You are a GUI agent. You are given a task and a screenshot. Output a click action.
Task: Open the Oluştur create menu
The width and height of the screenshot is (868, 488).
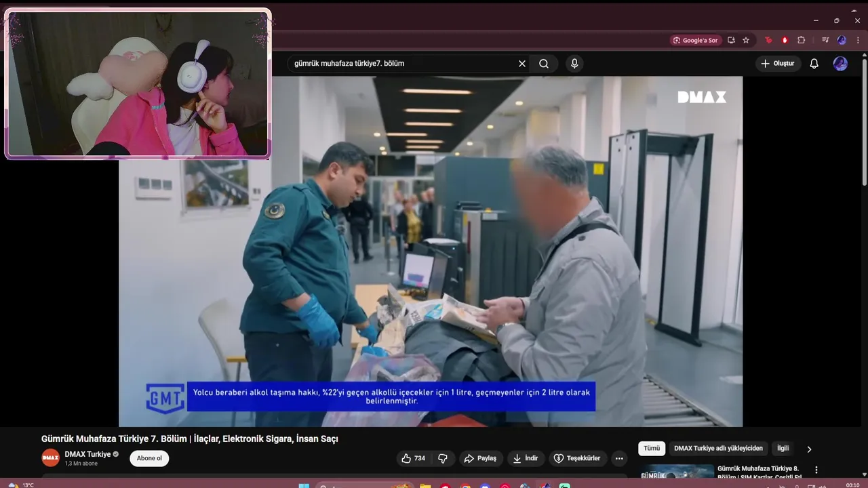(x=778, y=63)
